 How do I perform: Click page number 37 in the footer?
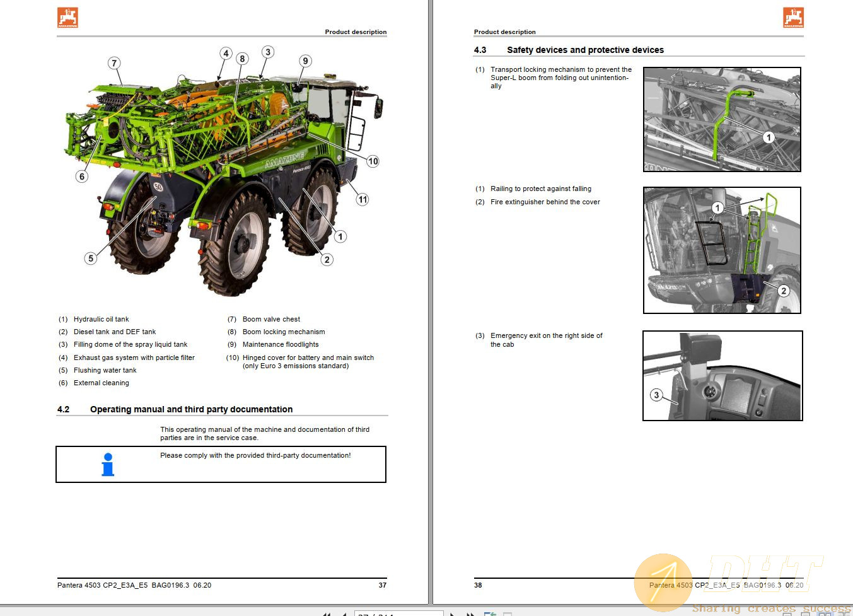(383, 585)
